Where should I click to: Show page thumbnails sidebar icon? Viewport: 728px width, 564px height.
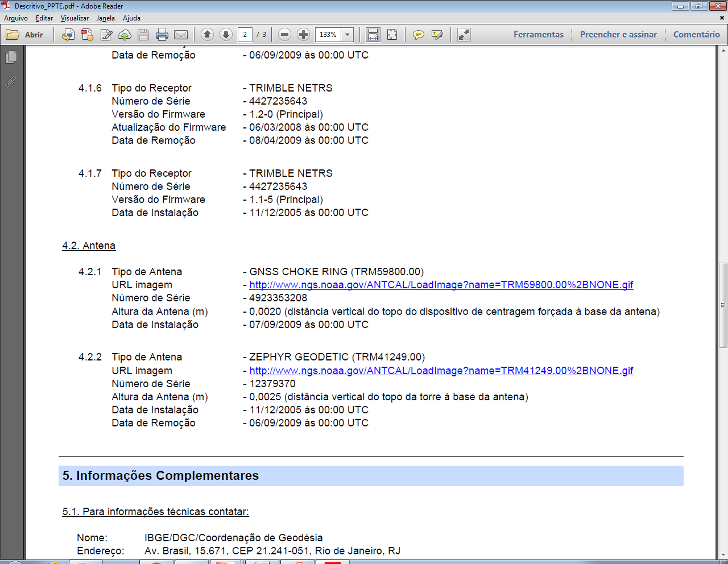click(11, 57)
